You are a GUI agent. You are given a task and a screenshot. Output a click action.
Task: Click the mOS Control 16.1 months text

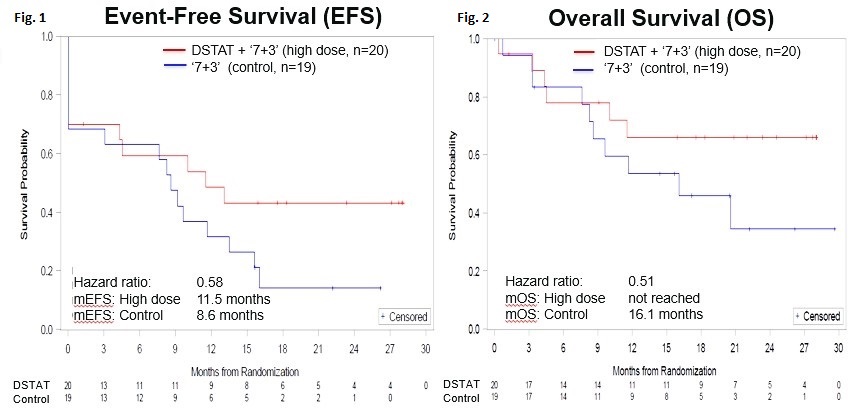(x=665, y=314)
